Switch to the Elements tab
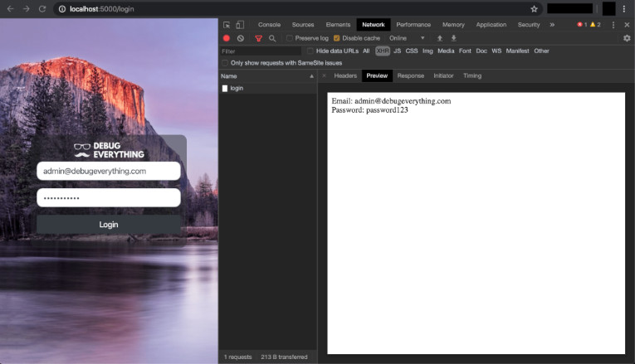The image size is (635, 364). [x=338, y=25]
